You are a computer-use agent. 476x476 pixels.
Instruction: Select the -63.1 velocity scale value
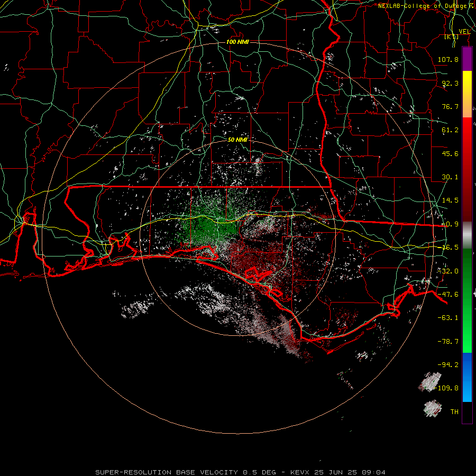pyautogui.click(x=448, y=318)
